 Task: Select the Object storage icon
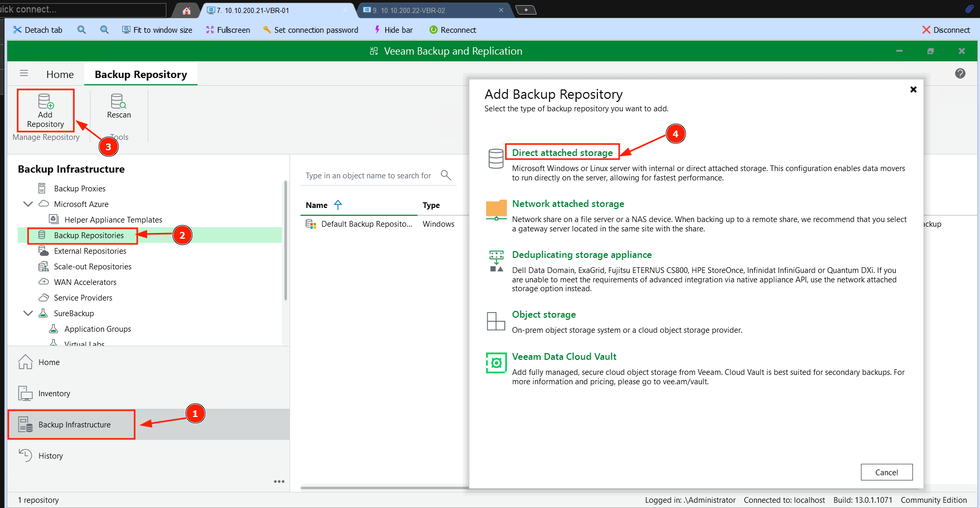[x=495, y=321]
